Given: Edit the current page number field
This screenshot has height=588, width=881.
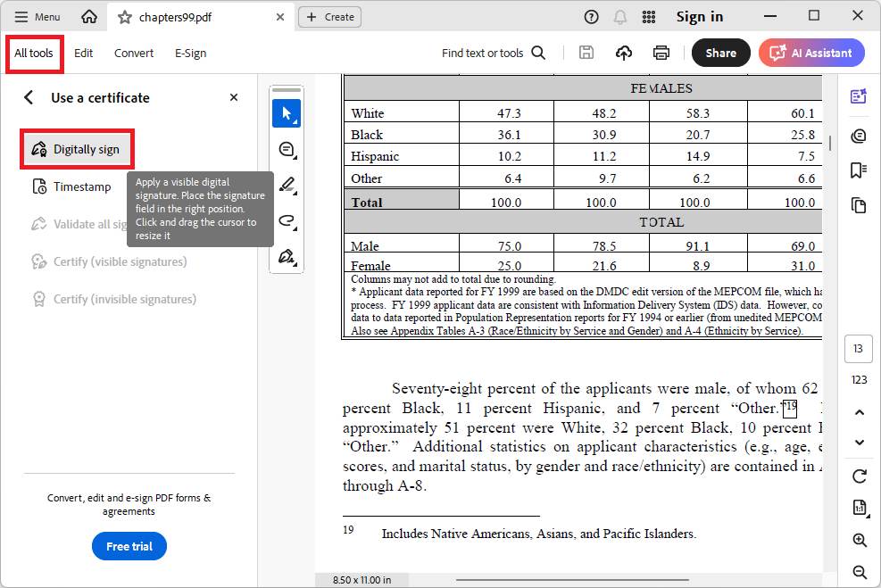Looking at the screenshot, I should (858, 348).
